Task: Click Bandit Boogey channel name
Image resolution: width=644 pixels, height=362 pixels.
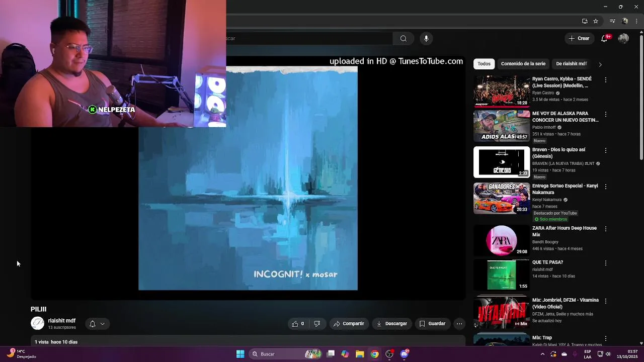Action: click(545, 242)
